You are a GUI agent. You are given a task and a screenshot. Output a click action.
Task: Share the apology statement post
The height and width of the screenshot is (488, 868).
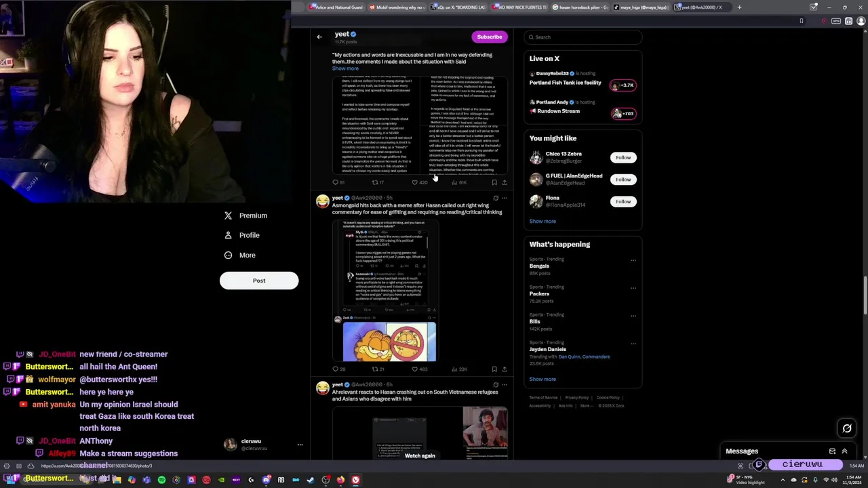point(504,182)
